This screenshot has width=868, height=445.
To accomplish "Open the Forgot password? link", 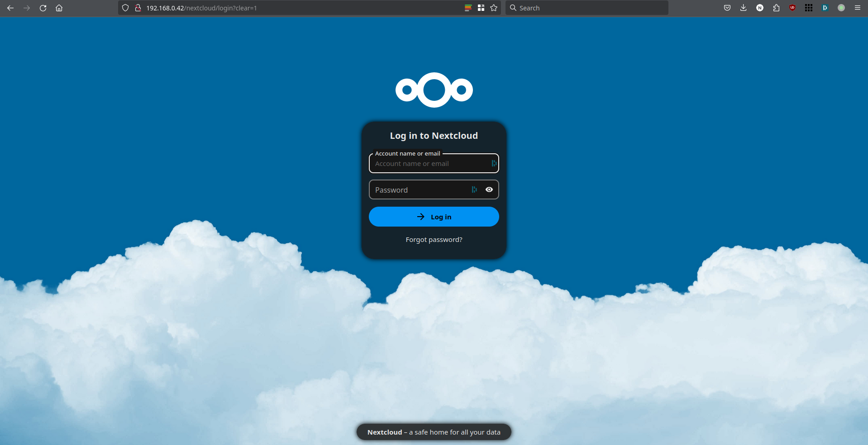I will (x=434, y=240).
